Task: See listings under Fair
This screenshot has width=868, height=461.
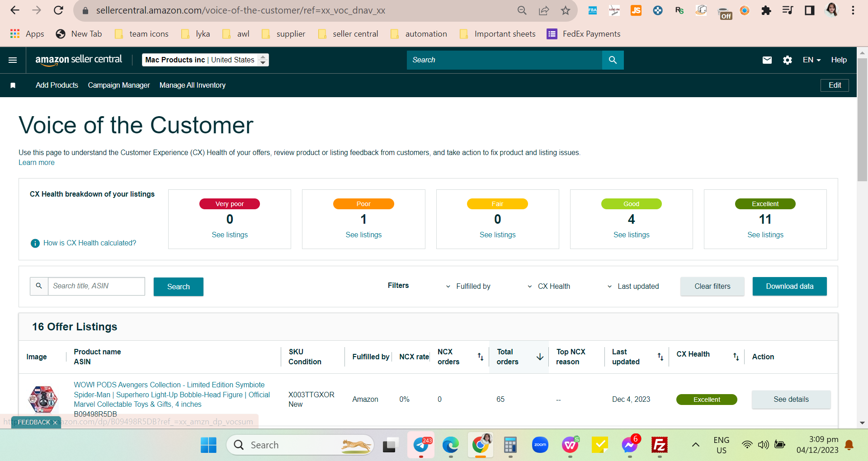Action: (497, 235)
